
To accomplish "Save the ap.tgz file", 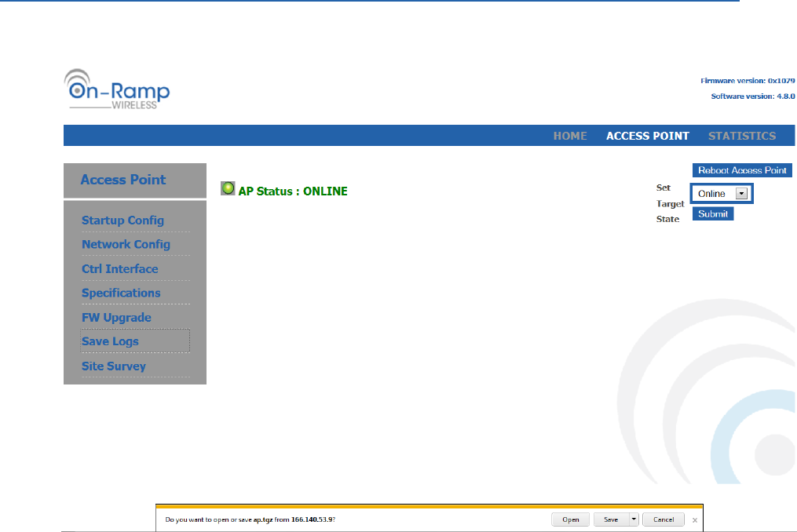I will [x=611, y=519].
